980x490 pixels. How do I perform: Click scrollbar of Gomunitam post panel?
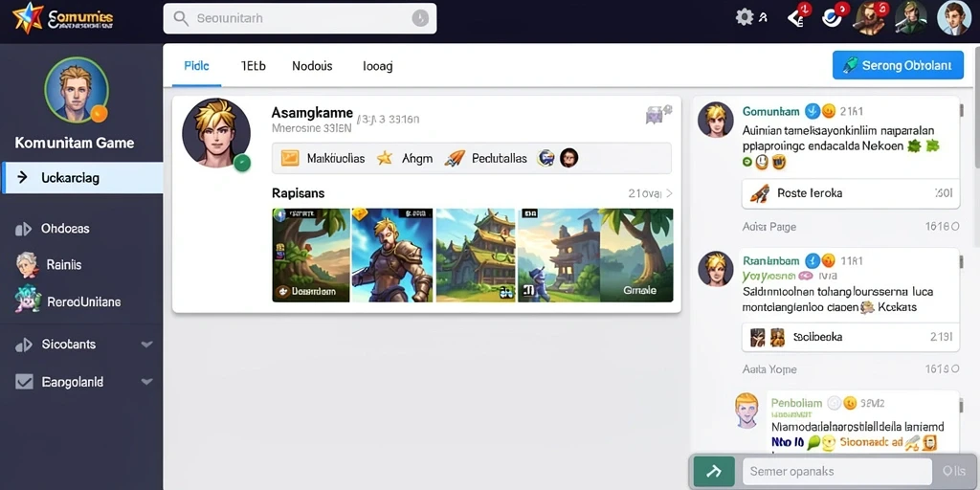pyautogui.click(x=961, y=111)
